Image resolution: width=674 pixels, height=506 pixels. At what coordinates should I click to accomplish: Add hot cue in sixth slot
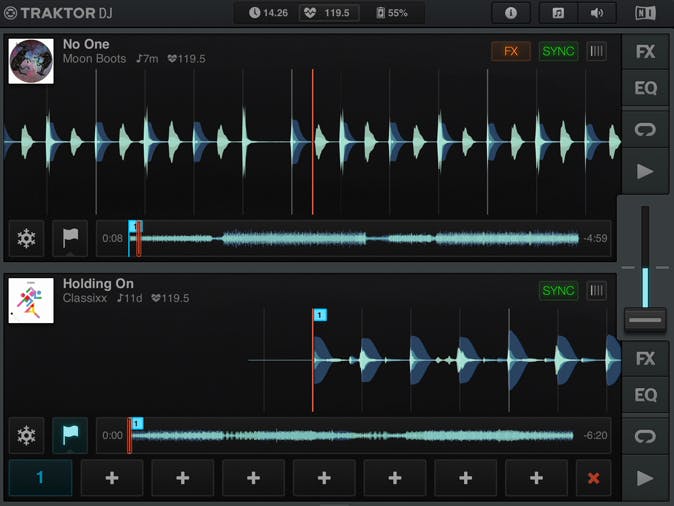tap(395, 478)
